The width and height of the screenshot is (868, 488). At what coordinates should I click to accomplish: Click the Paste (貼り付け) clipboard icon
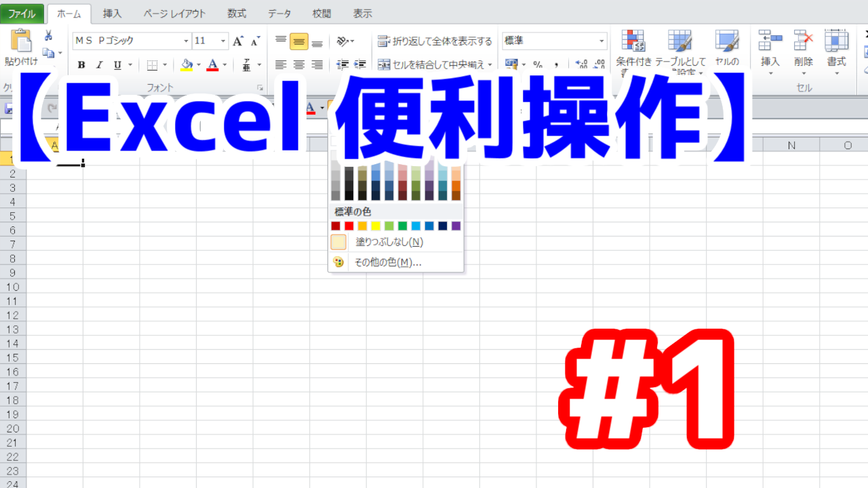[x=20, y=41]
